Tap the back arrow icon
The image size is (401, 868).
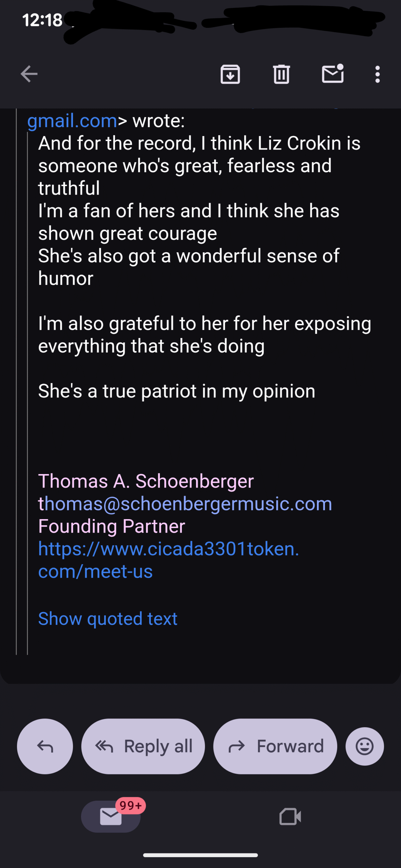pos(29,74)
